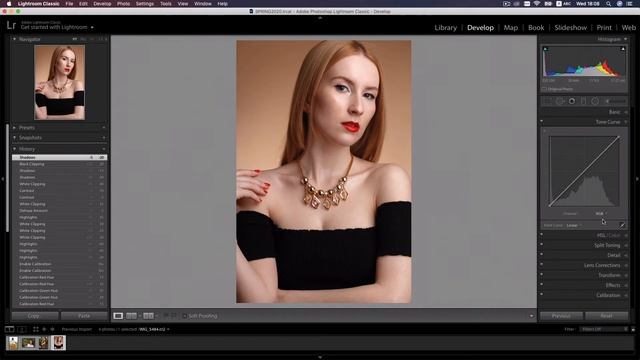
Task: Switch to the Book module
Action: click(x=536, y=27)
